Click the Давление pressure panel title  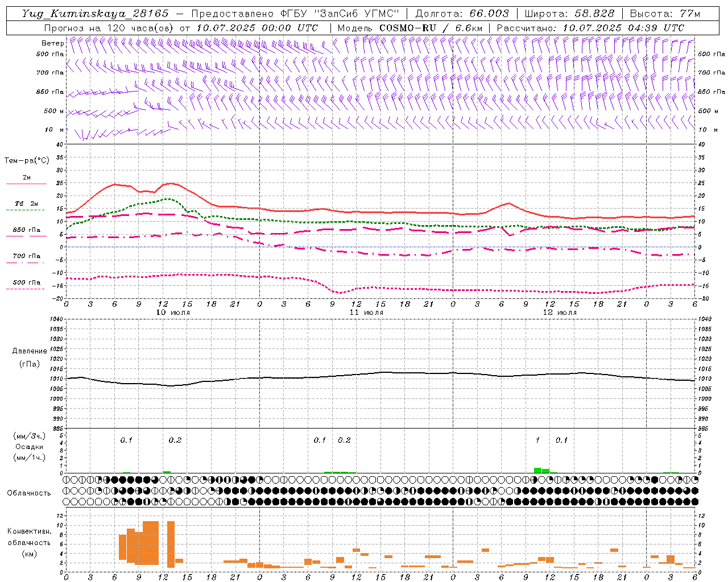(x=30, y=351)
